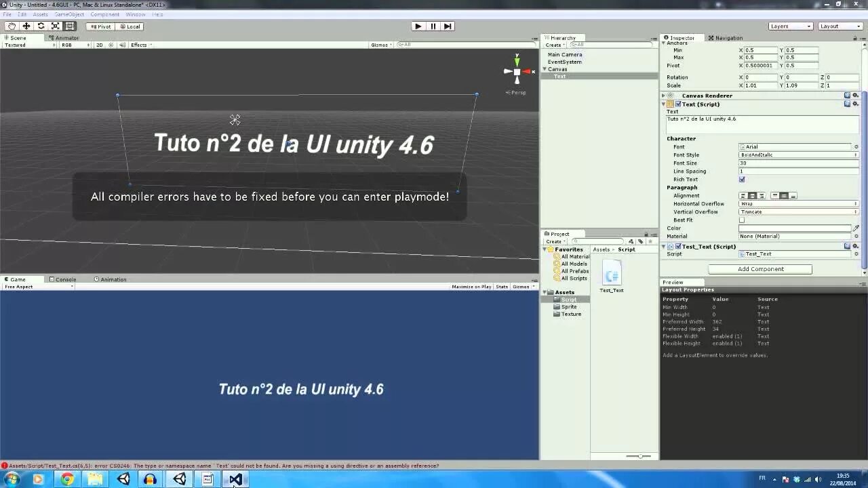This screenshot has width=868, height=488.
Task: Select the Rotate tool
Action: click(x=41, y=26)
